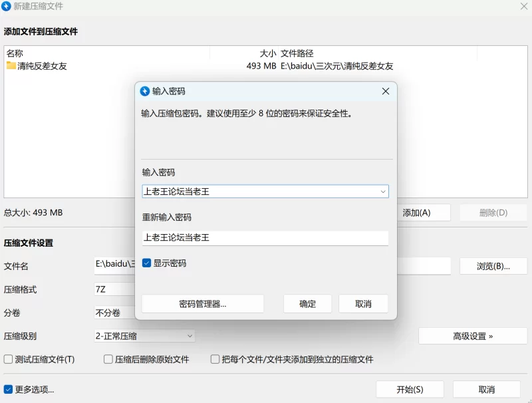Click the 重新输入密码 text field
This screenshot has width=532, height=403.
(x=265, y=238)
